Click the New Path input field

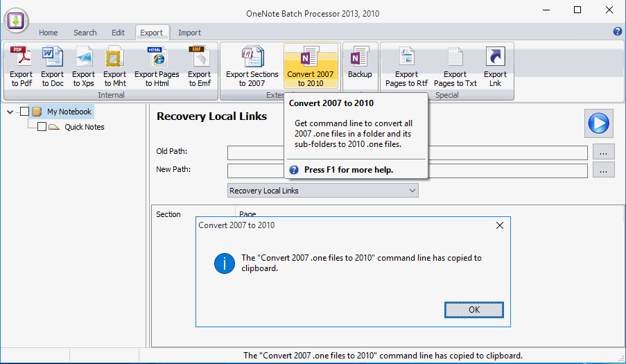click(407, 171)
